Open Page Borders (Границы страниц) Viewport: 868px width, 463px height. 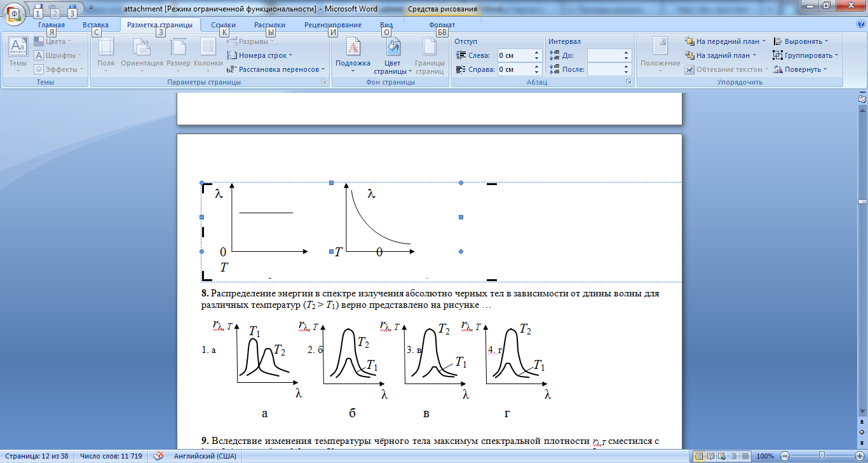pyautogui.click(x=430, y=55)
